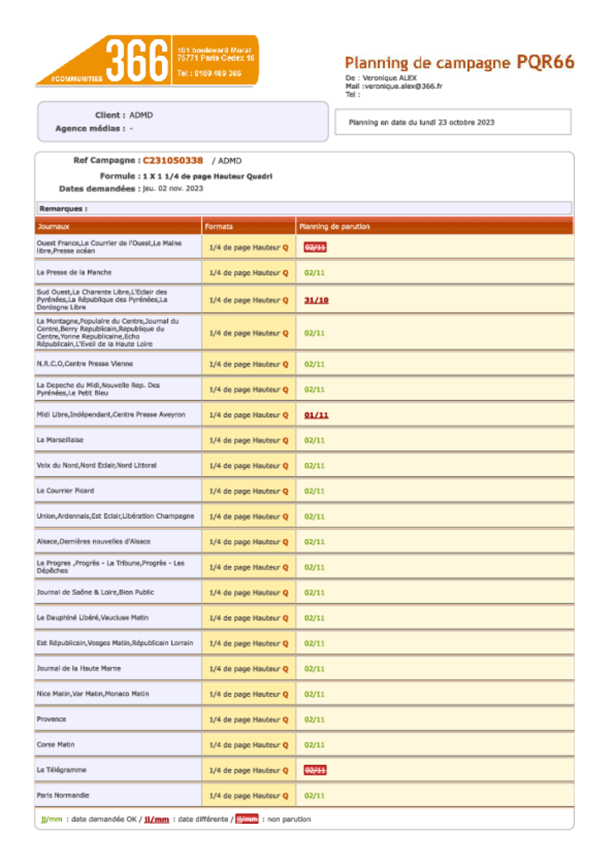Click the Le Dauphiné Libéré, Vaucluse Matin row name
Viewport: 614px width, 868px height.
92,618
